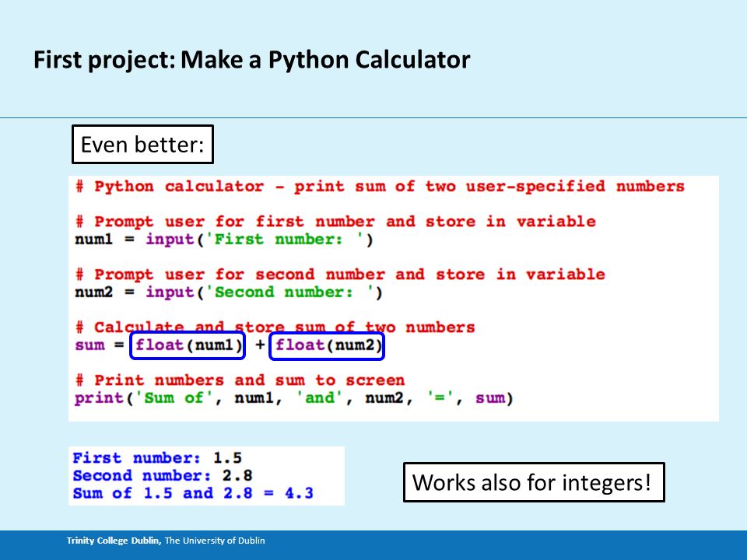Viewport: 747px width, 560px height.
Task: Click the output line 'Second number: 2.8'
Action: point(163,475)
